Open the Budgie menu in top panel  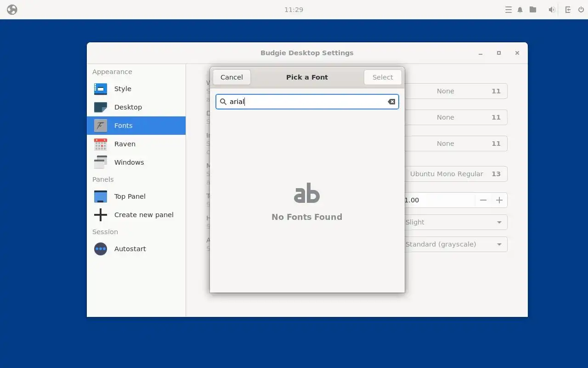[x=12, y=10]
